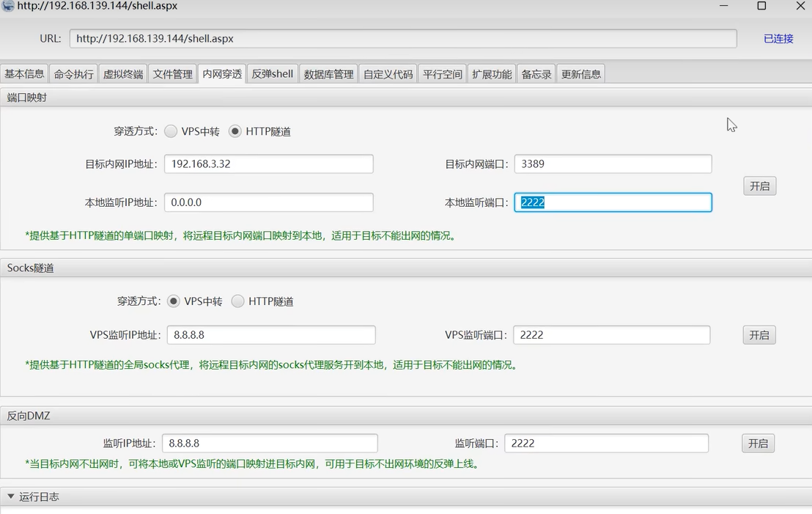Click 开启 button in 反向DMZ section
This screenshot has height=514, width=812.
(759, 444)
